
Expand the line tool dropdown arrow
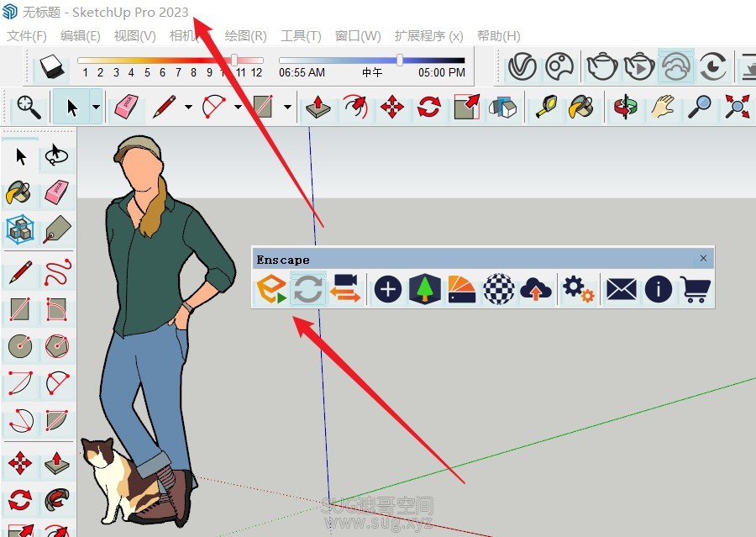click(188, 107)
